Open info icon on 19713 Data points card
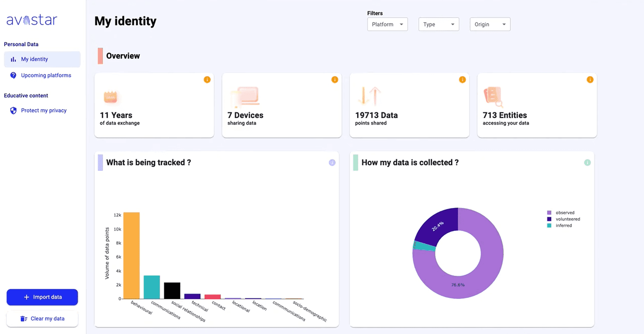The height and width of the screenshot is (334, 644). pos(462,80)
